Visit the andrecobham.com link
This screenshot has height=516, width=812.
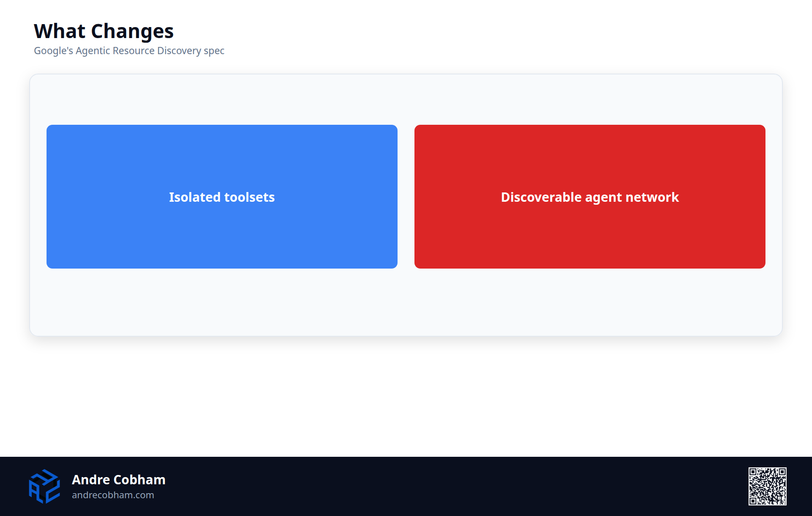pos(113,495)
